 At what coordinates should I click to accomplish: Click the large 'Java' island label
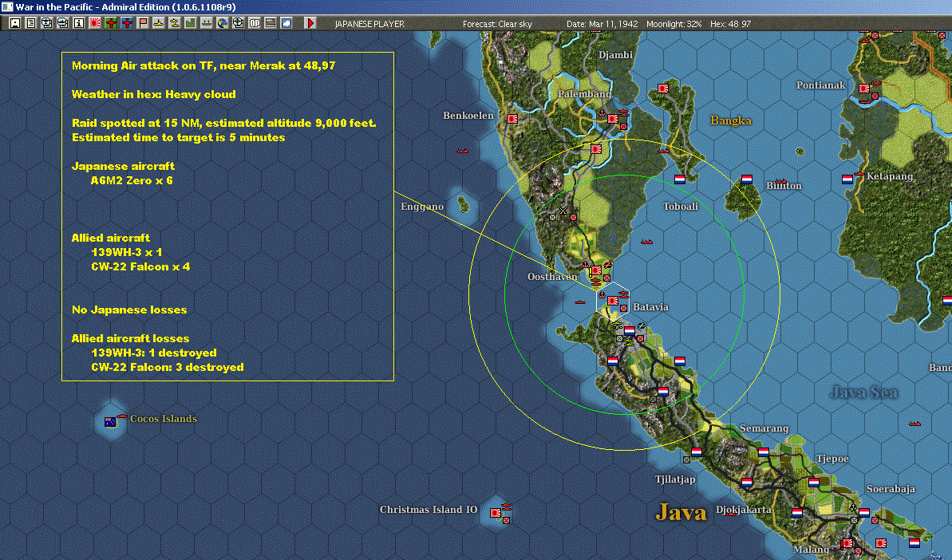click(x=681, y=513)
